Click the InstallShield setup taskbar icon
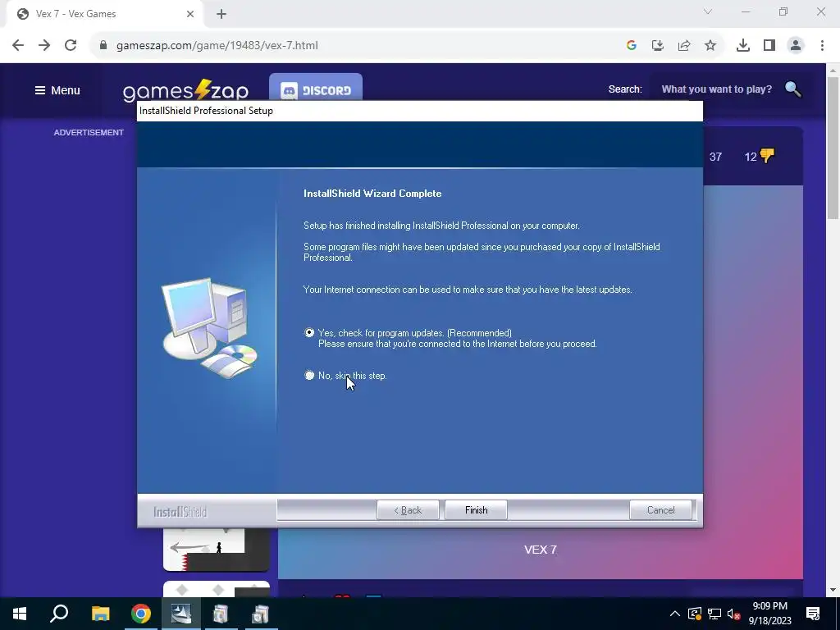The height and width of the screenshot is (630, 840). [181, 614]
